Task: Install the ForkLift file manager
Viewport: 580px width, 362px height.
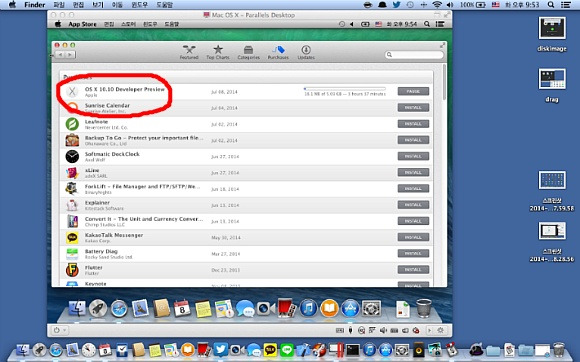Action: [413, 189]
